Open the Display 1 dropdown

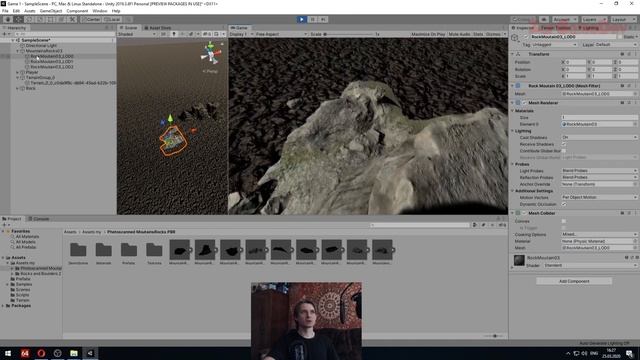pyautogui.click(x=240, y=34)
